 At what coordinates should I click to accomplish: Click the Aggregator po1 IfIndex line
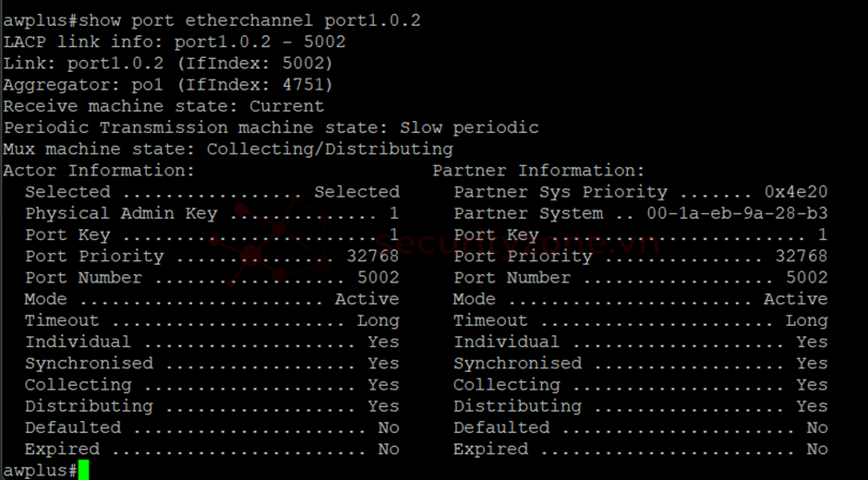coord(168,85)
